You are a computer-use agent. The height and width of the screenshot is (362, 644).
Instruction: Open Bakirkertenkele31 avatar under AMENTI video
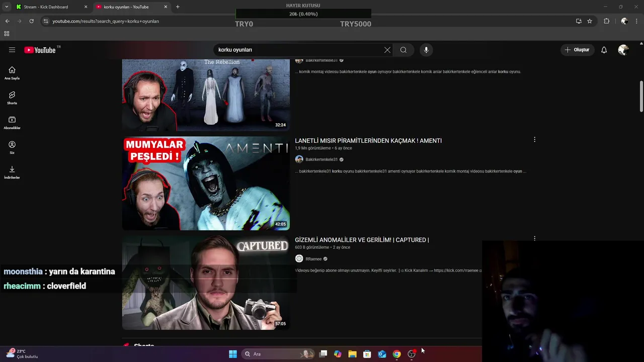coord(299,159)
